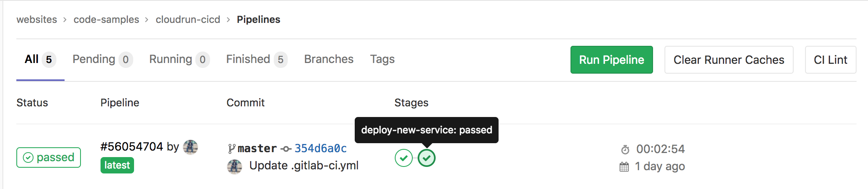Switch to the Pending tab
This screenshot has height=189, width=868.
(103, 60)
